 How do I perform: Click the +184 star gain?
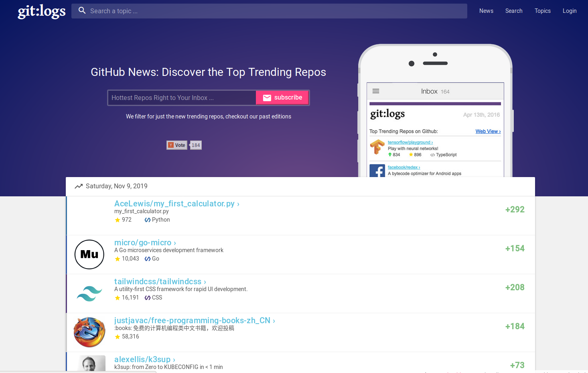[x=515, y=326]
